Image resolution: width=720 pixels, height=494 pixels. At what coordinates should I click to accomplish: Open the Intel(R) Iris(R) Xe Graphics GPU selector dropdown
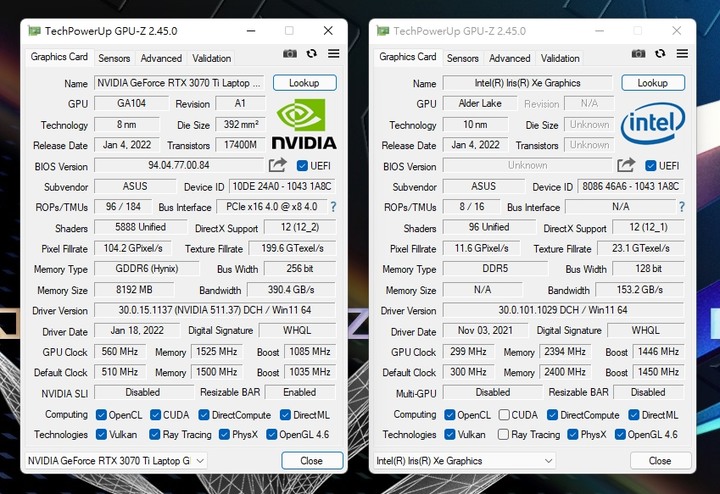[x=464, y=460]
